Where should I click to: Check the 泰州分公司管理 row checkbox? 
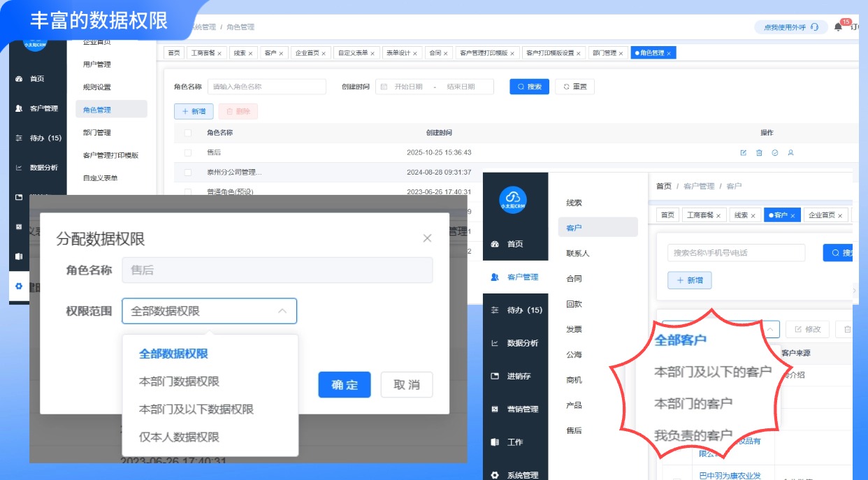click(x=187, y=172)
